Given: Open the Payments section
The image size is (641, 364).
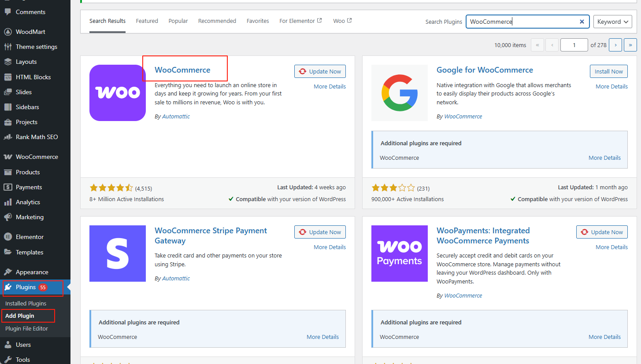Looking at the screenshot, I should pyautogui.click(x=29, y=187).
